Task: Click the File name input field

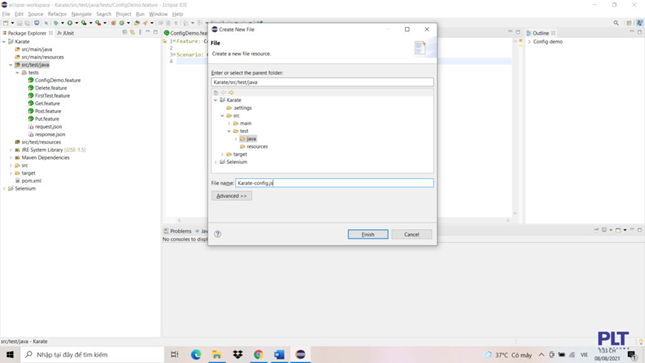Action: [x=334, y=183]
